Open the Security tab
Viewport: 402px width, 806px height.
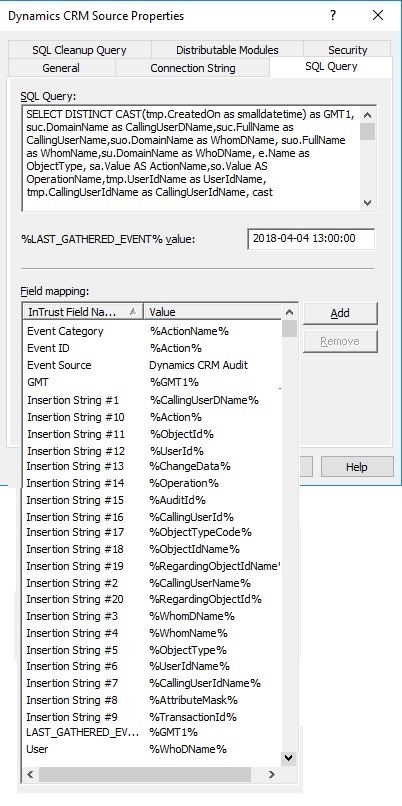(x=348, y=50)
